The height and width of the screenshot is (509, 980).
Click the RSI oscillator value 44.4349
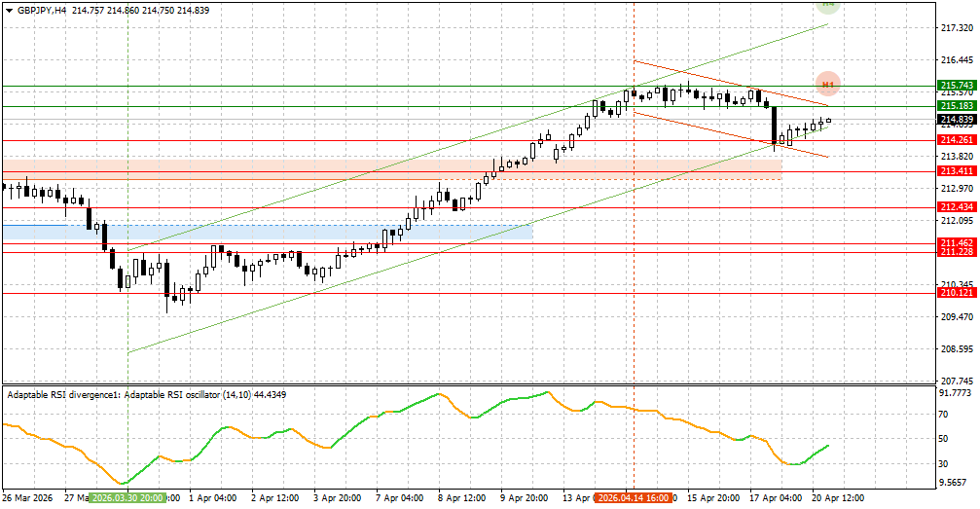click(x=271, y=395)
